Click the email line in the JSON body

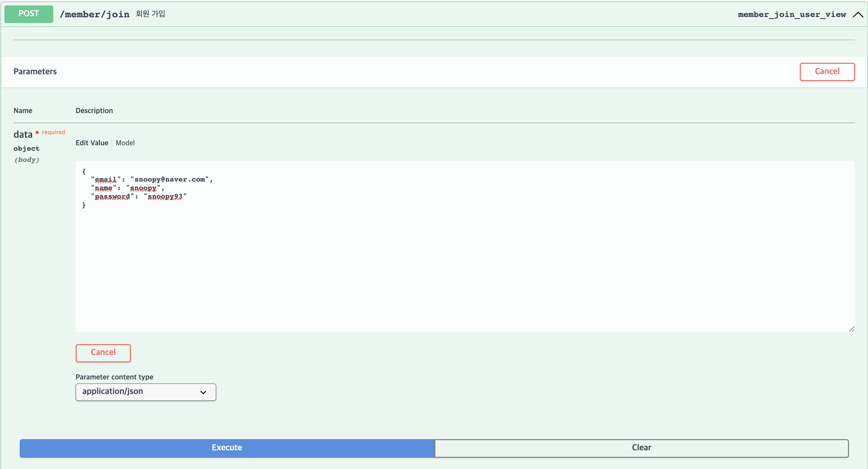click(x=152, y=180)
